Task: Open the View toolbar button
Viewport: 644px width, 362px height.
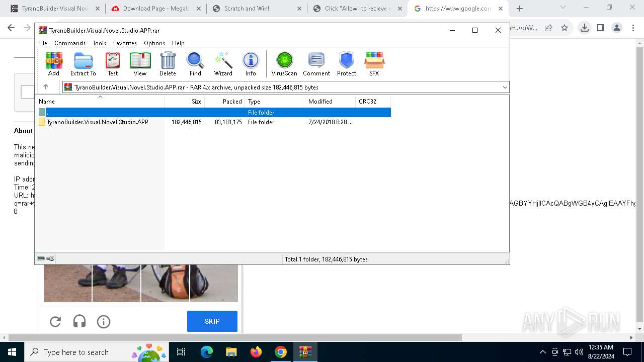Action: click(x=140, y=64)
